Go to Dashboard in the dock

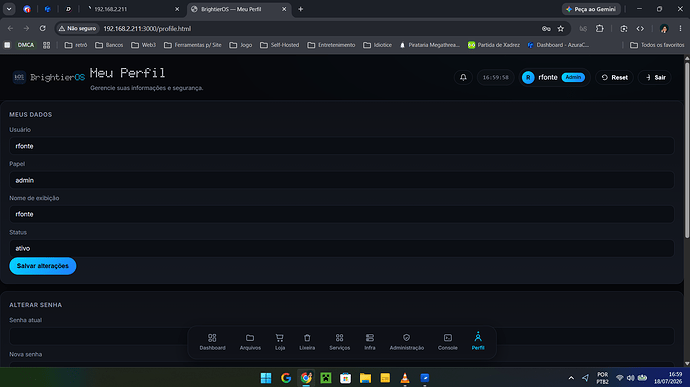pos(212,342)
